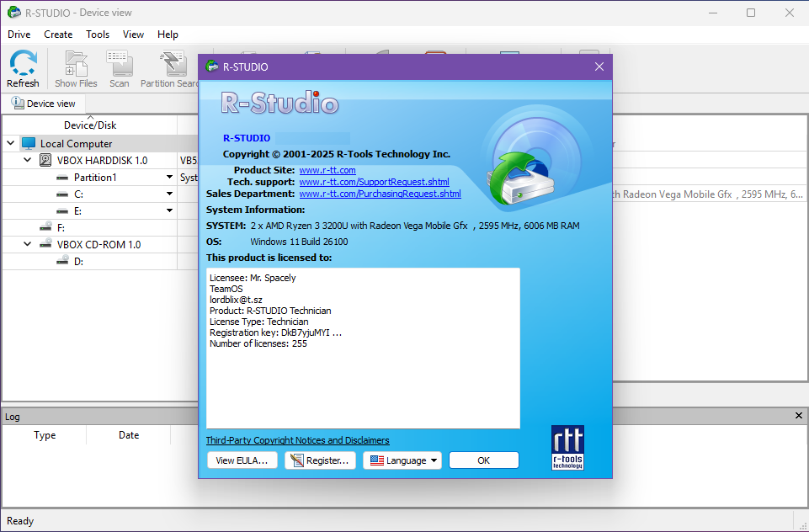Click OK in the about dialog
809x532 pixels.
point(483,460)
